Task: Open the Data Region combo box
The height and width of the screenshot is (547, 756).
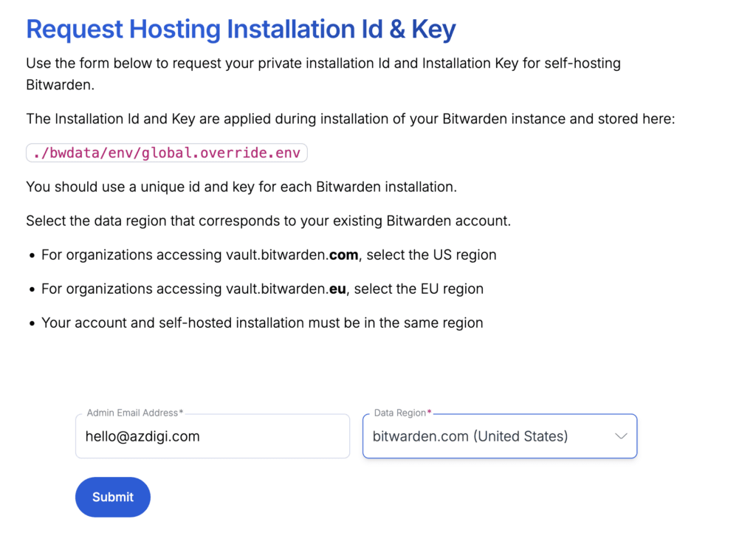Action: [x=499, y=436]
